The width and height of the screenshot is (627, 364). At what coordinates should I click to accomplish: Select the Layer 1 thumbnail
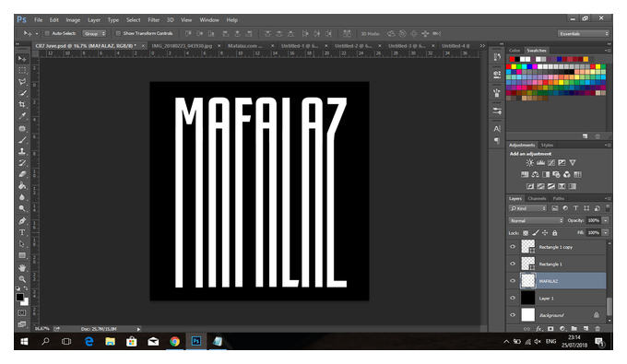[527, 298]
